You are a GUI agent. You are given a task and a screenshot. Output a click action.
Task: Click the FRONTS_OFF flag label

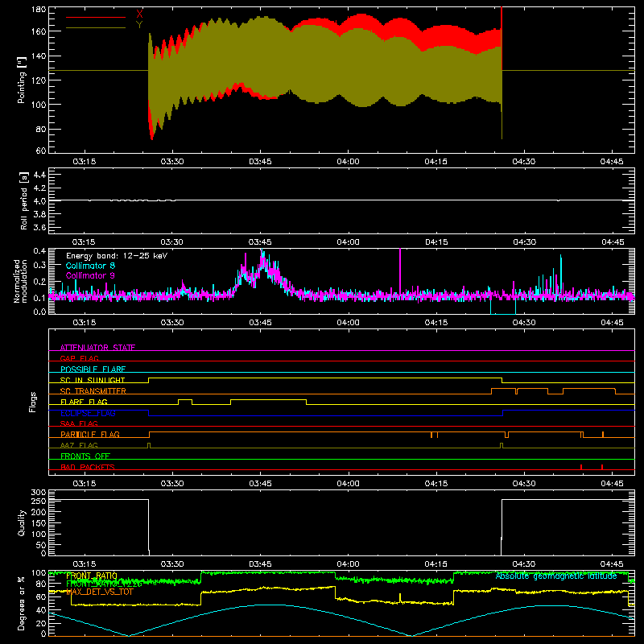[85, 456]
